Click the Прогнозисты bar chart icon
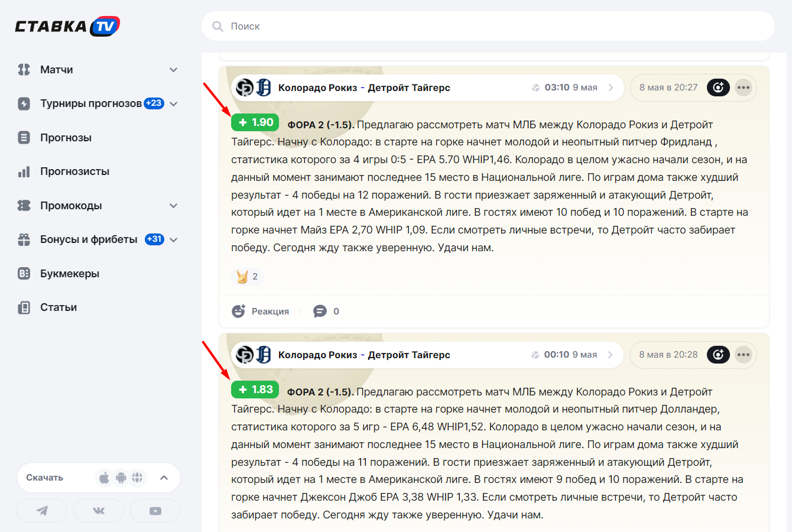 pyautogui.click(x=24, y=171)
